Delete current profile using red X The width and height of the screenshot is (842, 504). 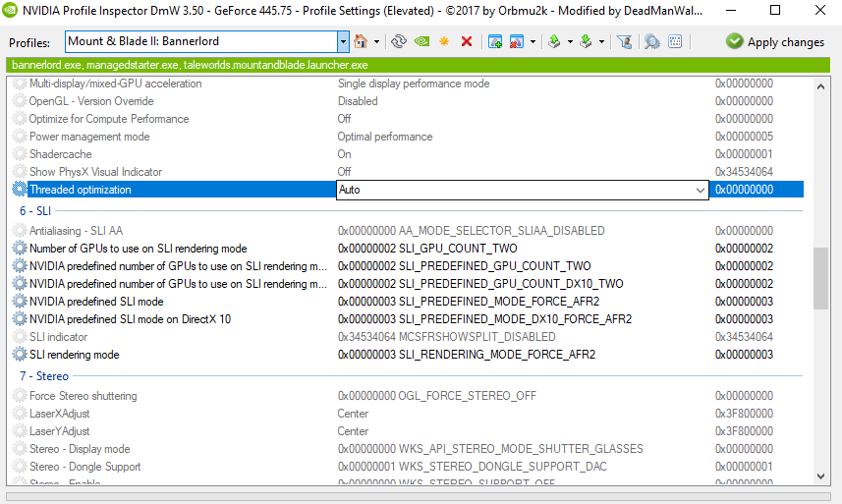click(467, 41)
